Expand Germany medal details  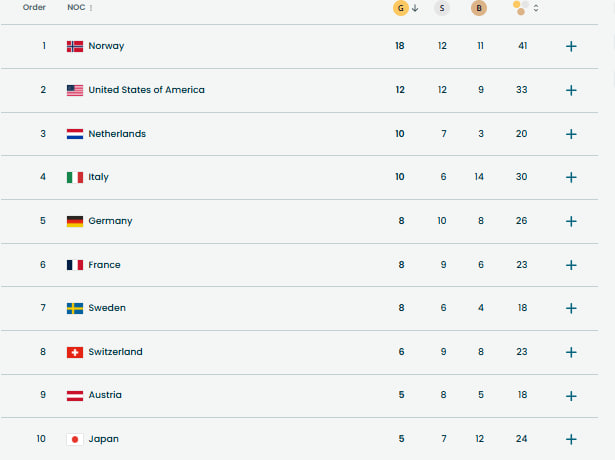click(571, 221)
